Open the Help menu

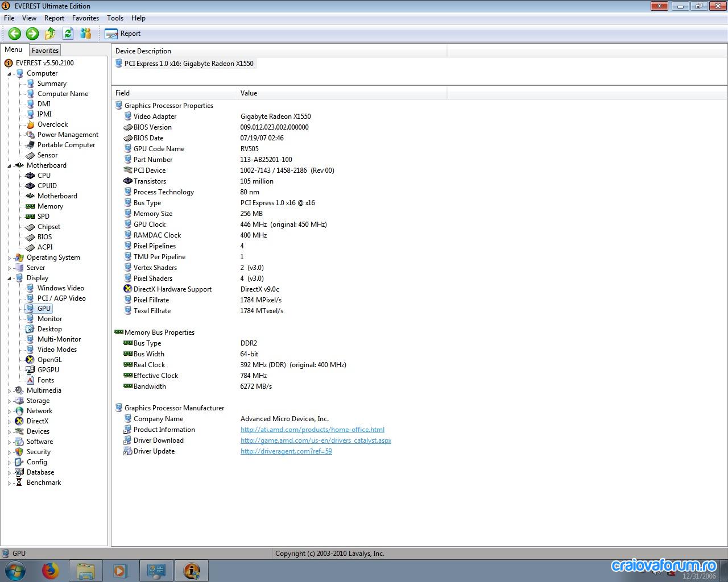139,18
